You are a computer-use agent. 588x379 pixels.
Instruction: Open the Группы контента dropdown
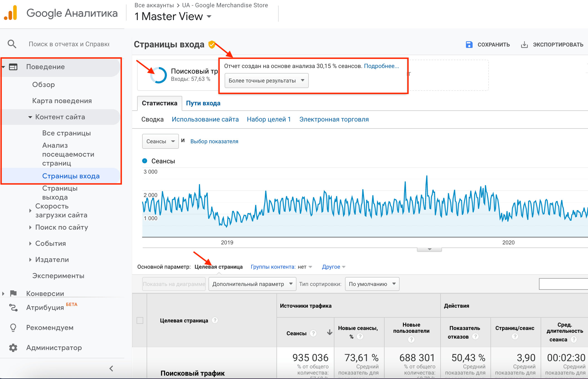point(281,267)
